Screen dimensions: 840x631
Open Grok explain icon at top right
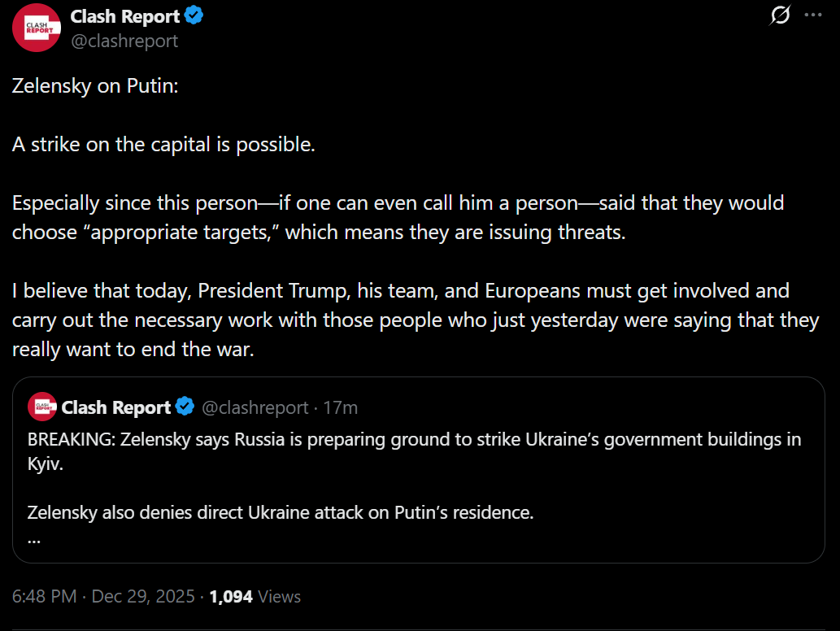click(x=780, y=15)
